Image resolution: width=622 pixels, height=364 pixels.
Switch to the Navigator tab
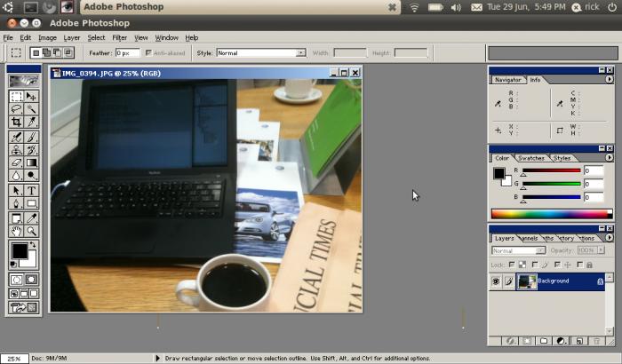point(507,80)
